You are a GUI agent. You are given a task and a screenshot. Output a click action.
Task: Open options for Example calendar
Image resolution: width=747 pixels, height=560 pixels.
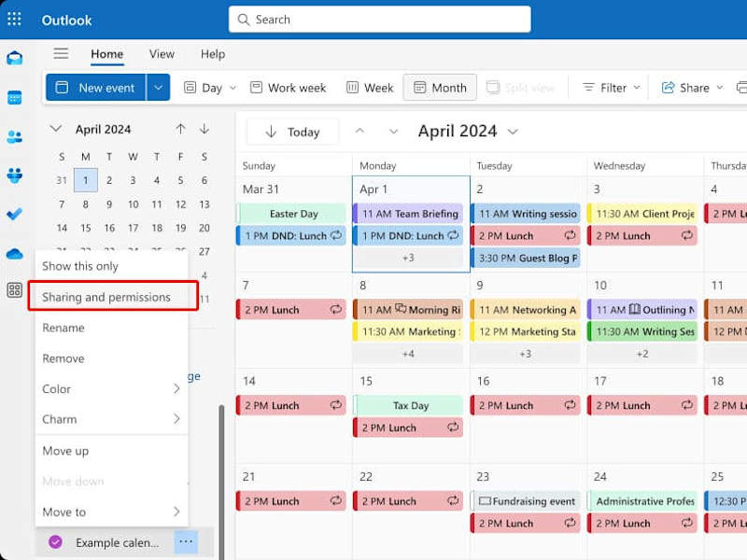pyautogui.click(x=186, y=542)
